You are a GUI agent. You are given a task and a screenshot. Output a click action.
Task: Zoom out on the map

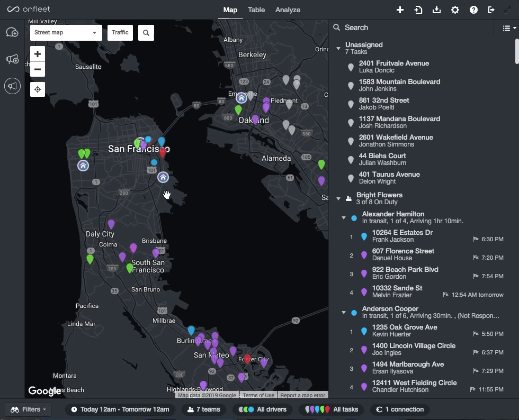(x=38, y=69)
